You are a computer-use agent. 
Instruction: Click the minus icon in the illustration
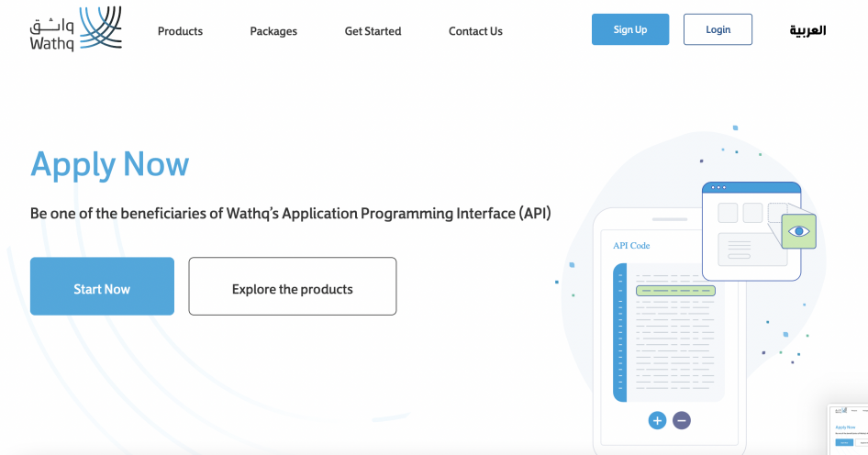tap(682, 421)
